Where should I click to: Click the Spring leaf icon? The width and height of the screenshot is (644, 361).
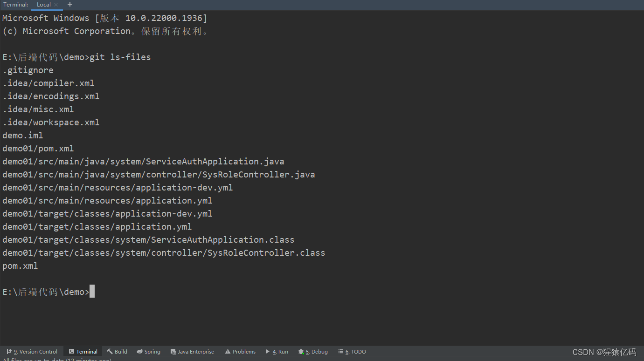(139, 352)
